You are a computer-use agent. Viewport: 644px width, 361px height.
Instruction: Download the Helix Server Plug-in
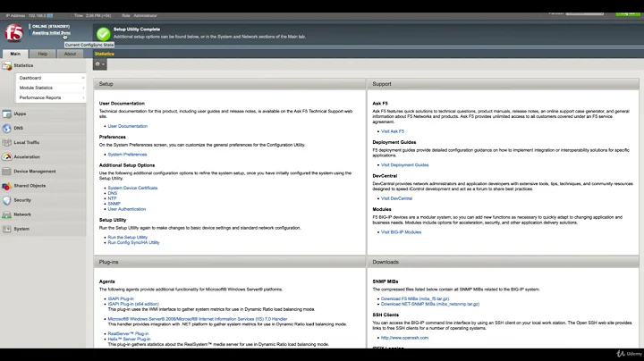(x=130, y=340)
